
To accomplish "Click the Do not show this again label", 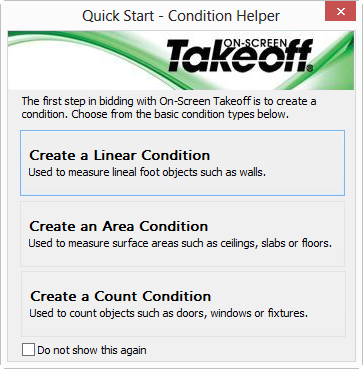I will point(92,350).
